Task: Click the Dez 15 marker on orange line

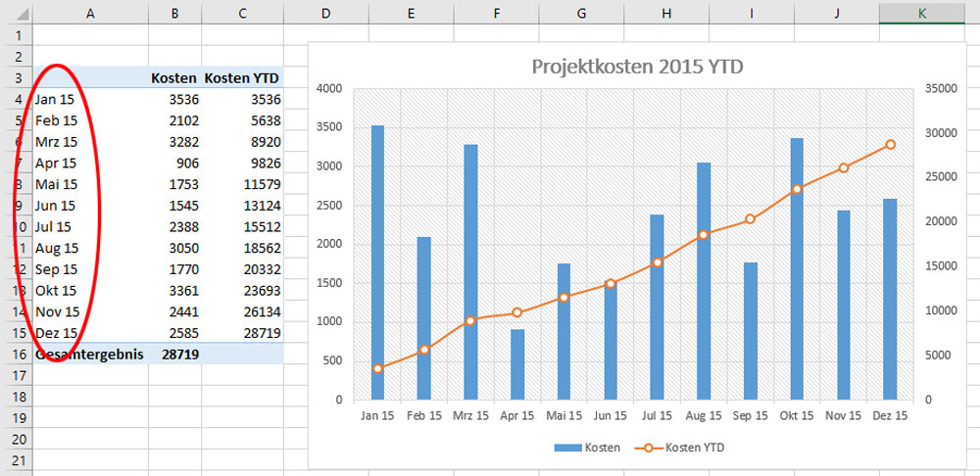Action: pyautogui.click(x=890, y=145)
